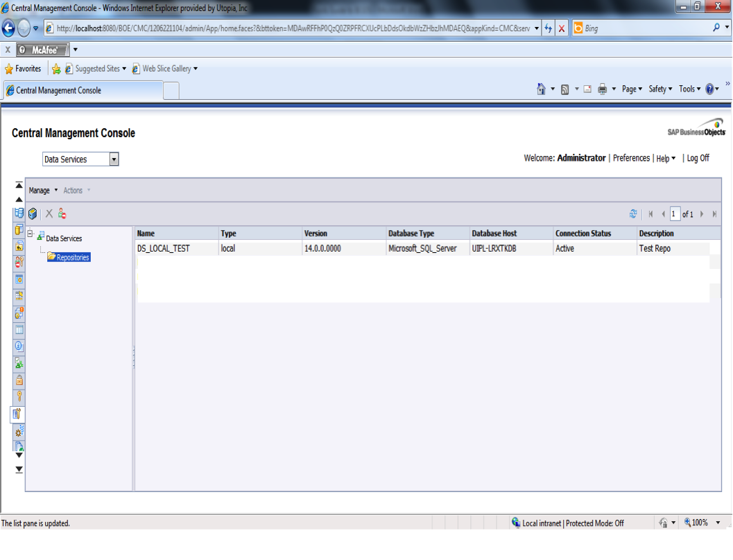
Task: Go back with browser back button
Action: pos(8,28)
